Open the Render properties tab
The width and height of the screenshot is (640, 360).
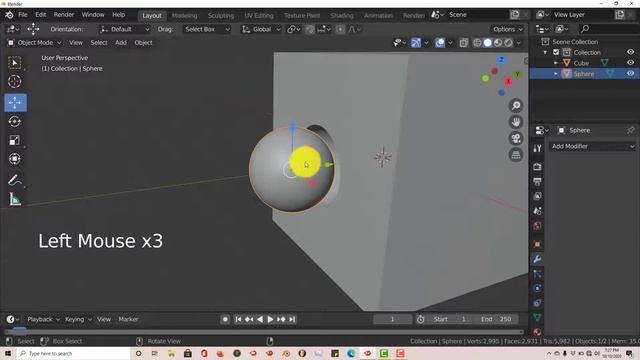[537, 167]
